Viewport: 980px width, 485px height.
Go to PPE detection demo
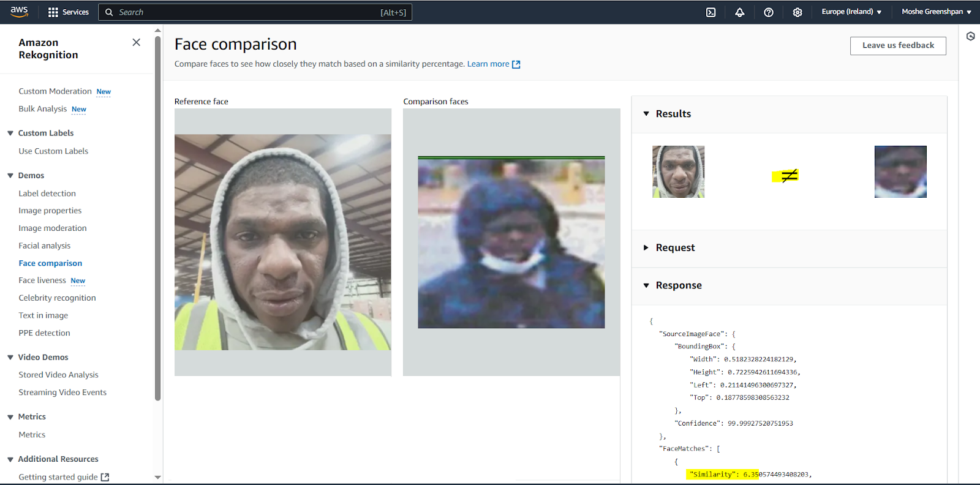pyautogui.click(x=45, y=333)
